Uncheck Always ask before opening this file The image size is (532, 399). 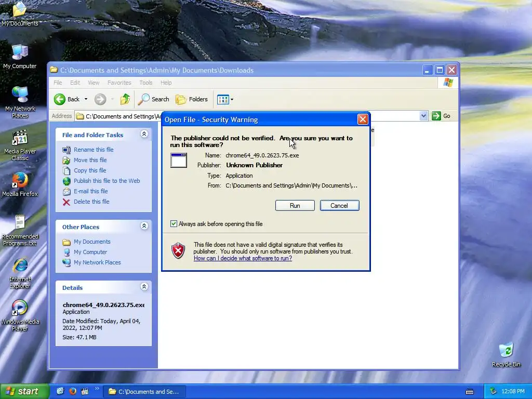pos(174,224)
